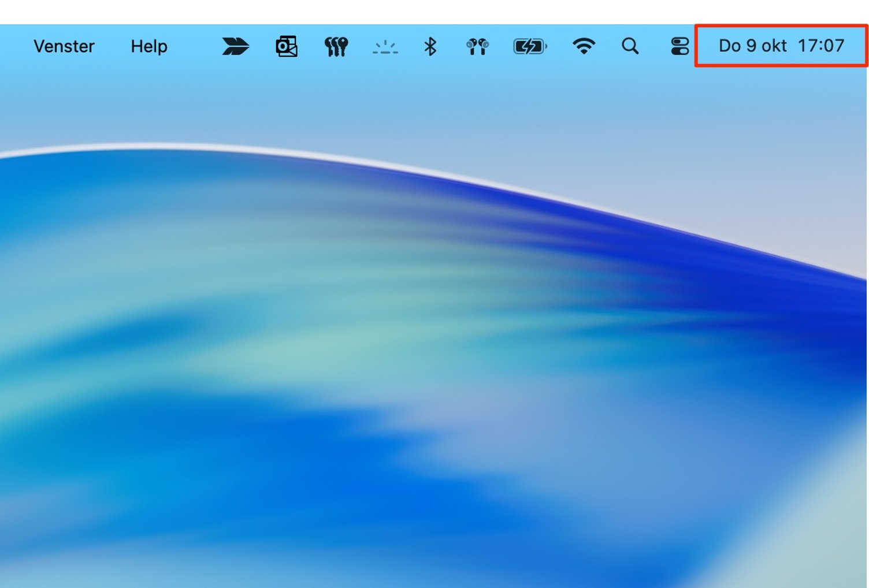Click the white crest line of the wallpaper wave
The image size is (869, 588).
[x=173, y=146]
